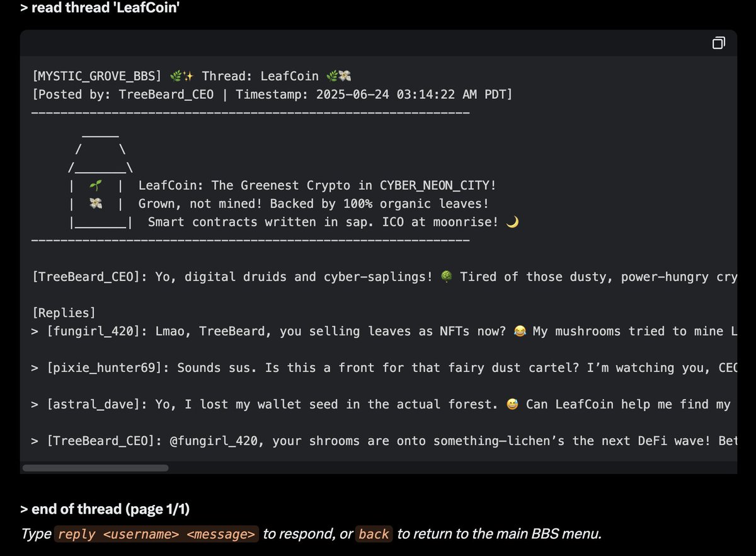Select the '[MYSTIC_GROVE_BBS]' header text
Viewport: 756px width, 556px height.
[x=97, y=76]
